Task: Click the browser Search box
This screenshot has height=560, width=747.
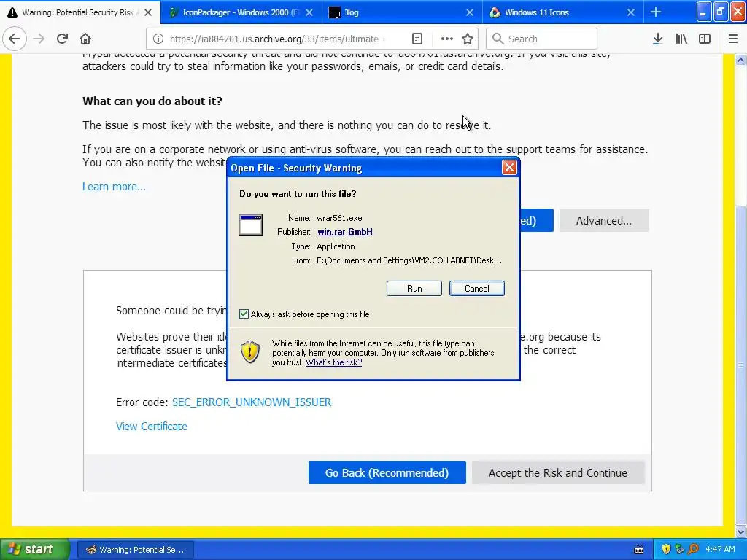Action: (542, 39)
